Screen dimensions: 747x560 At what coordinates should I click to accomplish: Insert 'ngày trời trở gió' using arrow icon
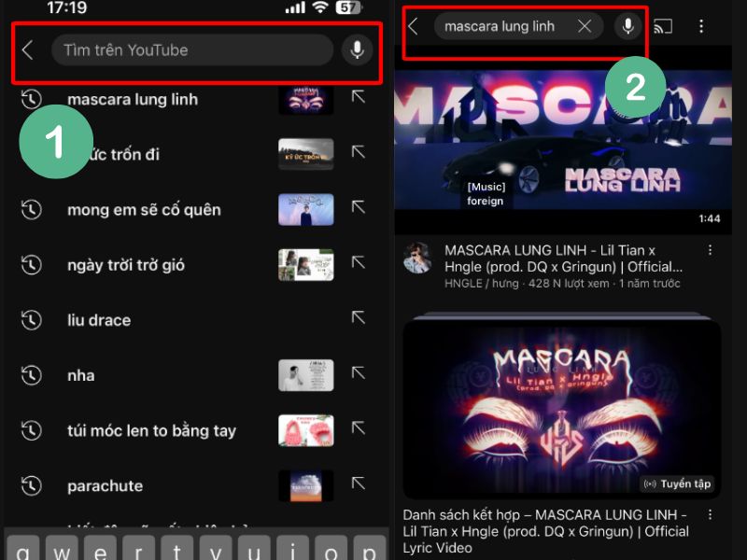coord(358,263)
